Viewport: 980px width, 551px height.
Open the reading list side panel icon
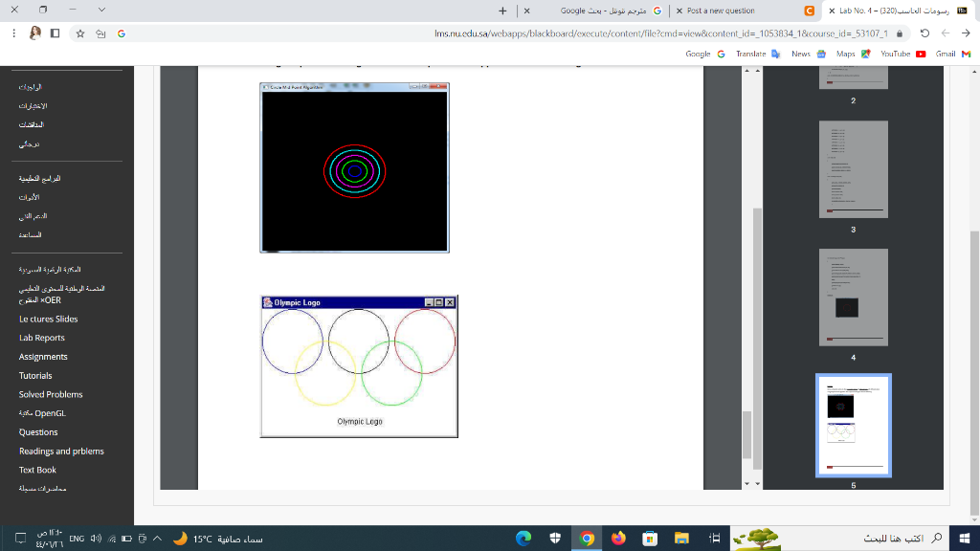(54, 33)
